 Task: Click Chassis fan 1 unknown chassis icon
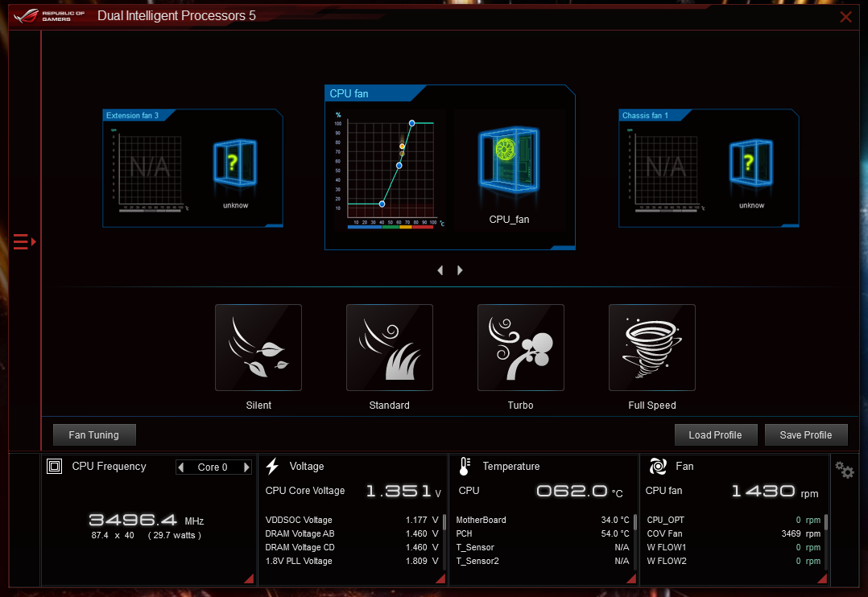(751, 162)
